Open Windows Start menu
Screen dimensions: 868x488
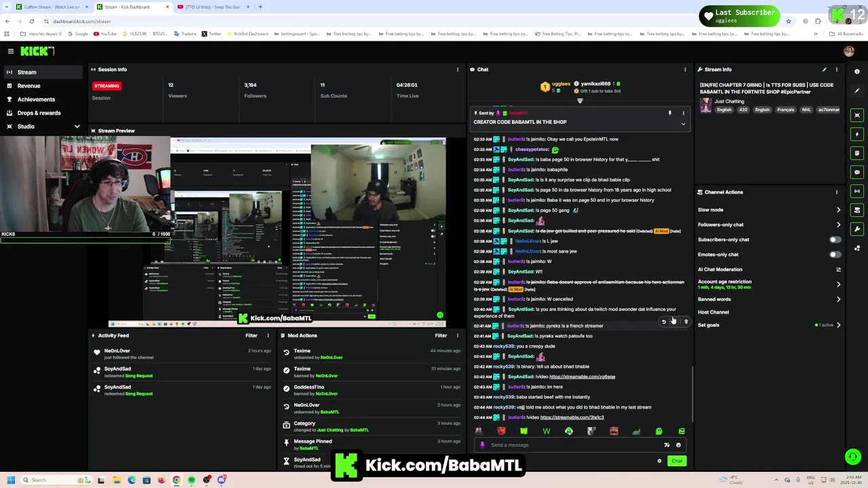11,480
